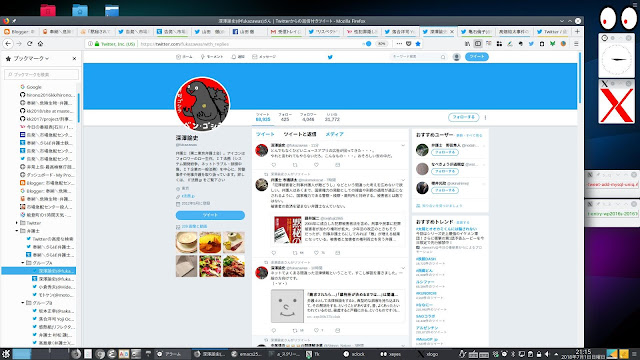Switch to the Facebook tab
640x360 pixels.
(x=249, y=31)
